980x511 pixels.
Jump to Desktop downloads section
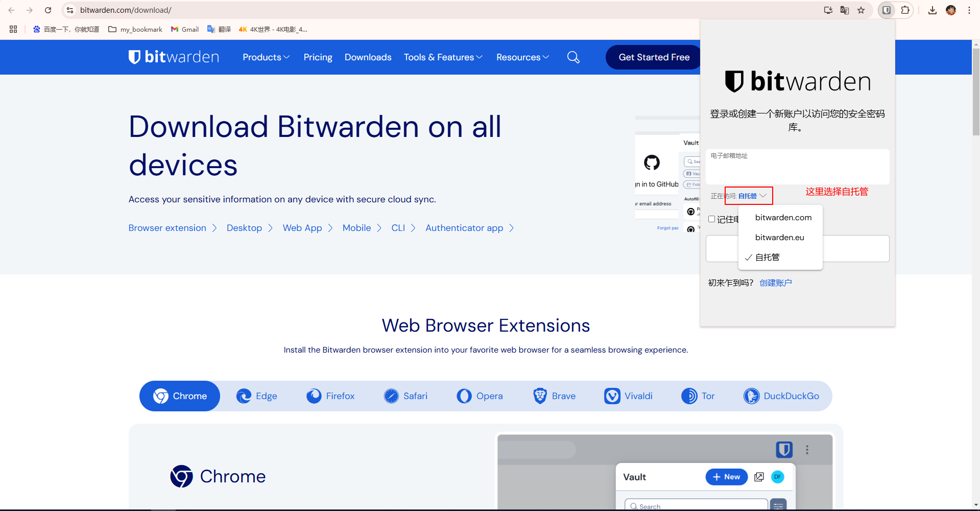click(250, 228)
